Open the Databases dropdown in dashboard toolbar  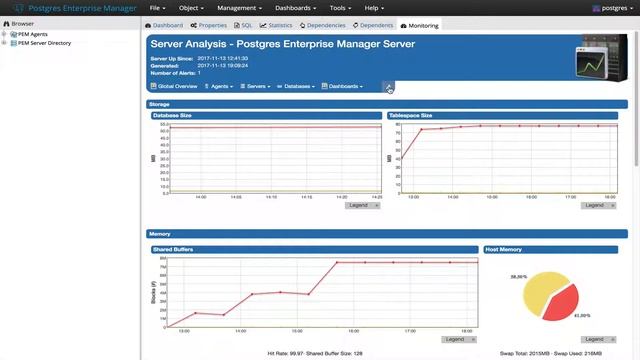(296, 86)
